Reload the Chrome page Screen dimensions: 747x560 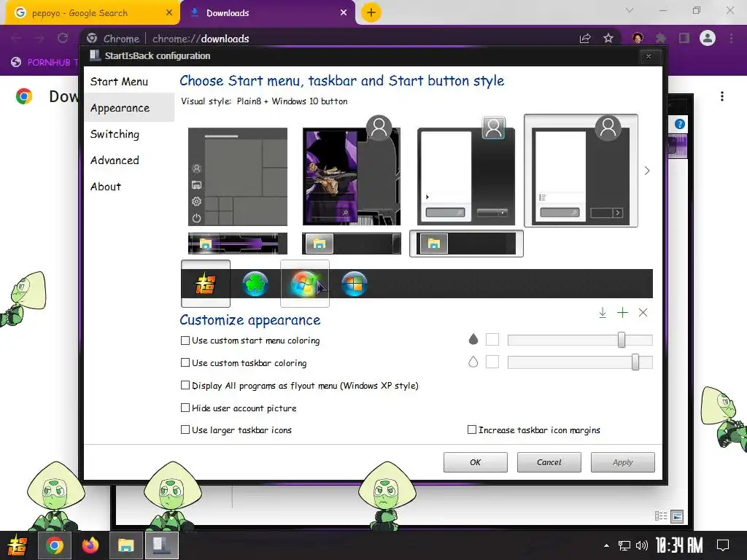(x=63, y=38)
